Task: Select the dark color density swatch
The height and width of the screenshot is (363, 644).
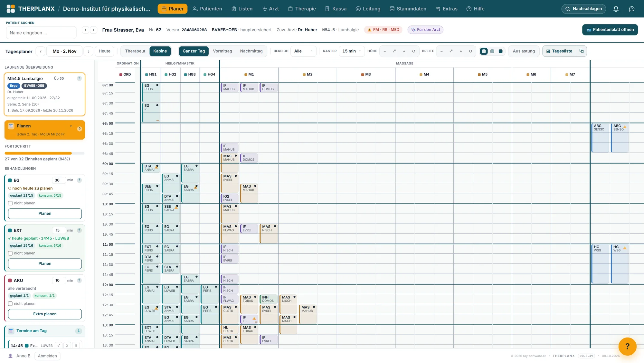Action: click(500, 51)
